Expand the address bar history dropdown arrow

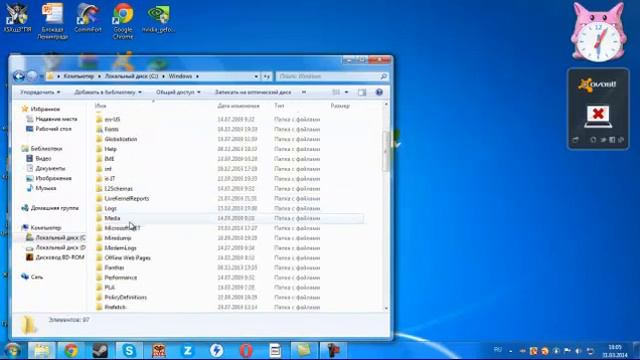[256, 76]
